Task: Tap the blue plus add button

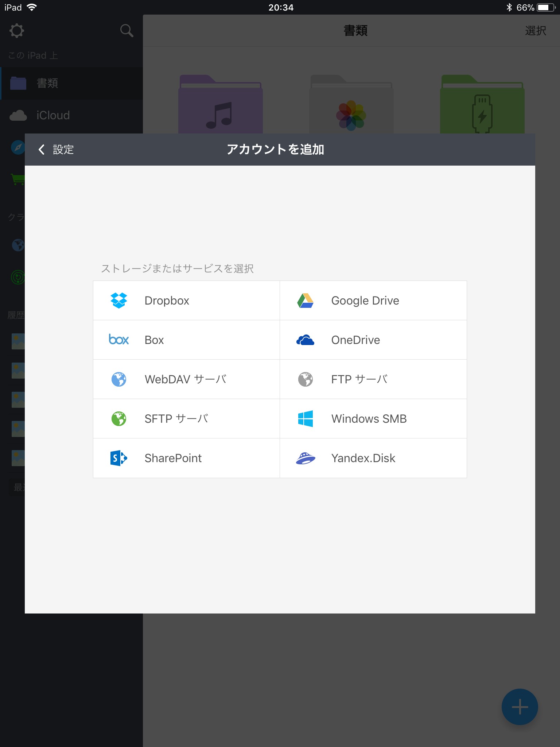Action: 520,707
